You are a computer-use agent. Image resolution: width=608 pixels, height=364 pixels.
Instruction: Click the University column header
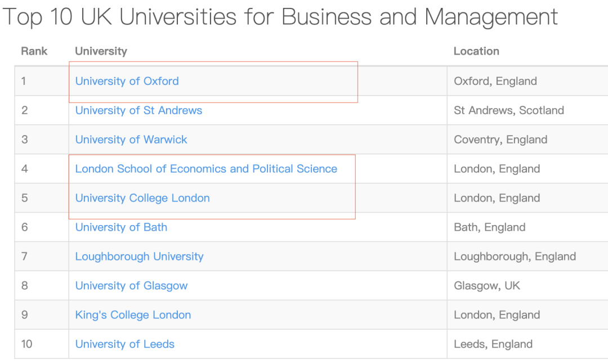click(x=101, y=51)
